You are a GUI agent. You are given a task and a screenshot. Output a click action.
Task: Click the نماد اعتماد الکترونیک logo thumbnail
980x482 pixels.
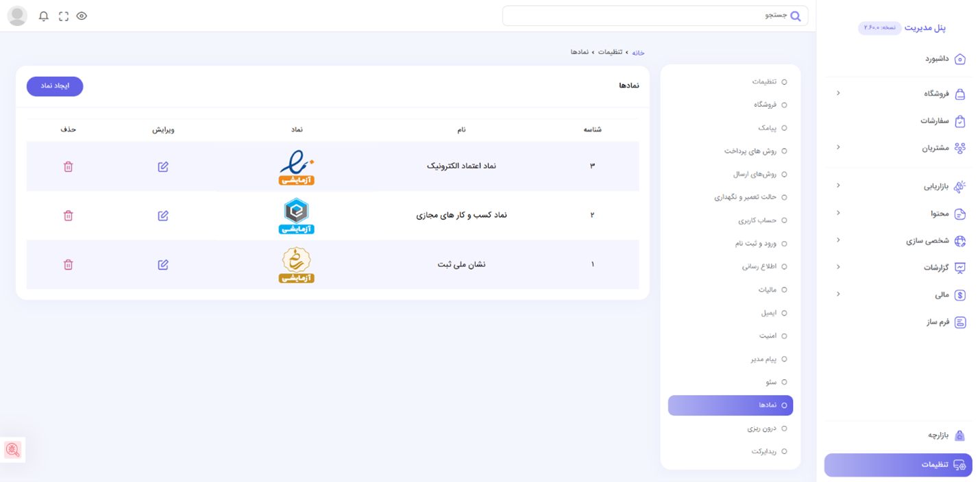[x=296, y=167]
